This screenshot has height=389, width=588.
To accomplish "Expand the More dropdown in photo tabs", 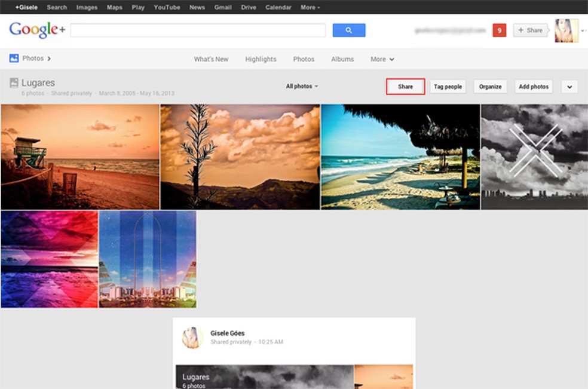I will (382, 59).
